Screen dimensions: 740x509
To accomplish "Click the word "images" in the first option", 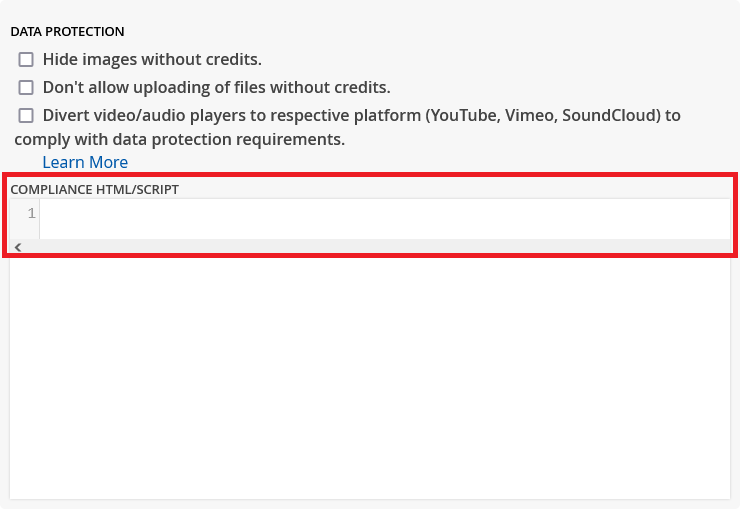I will point(109,60).
